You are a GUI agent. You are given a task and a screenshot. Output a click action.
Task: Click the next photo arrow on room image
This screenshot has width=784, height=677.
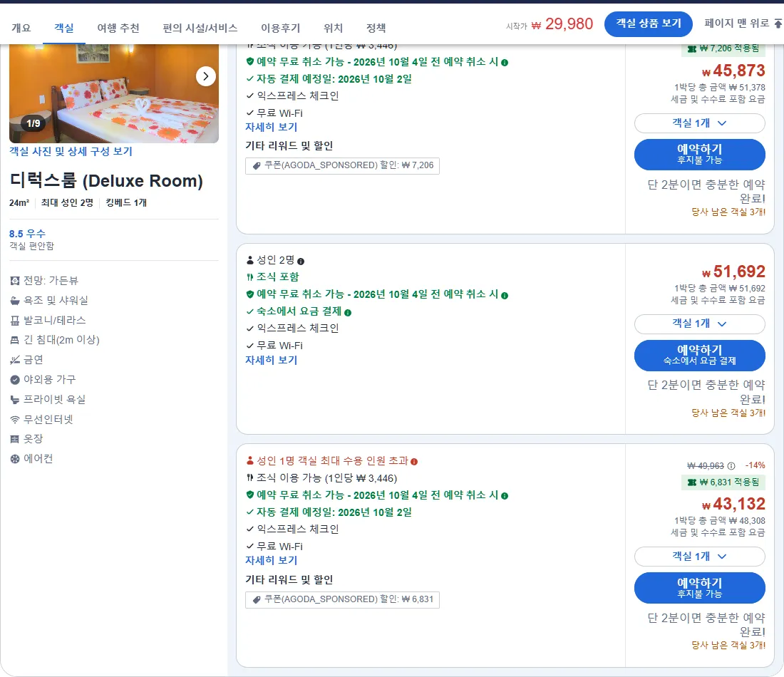pyautogui.click(x=205, y=76)
